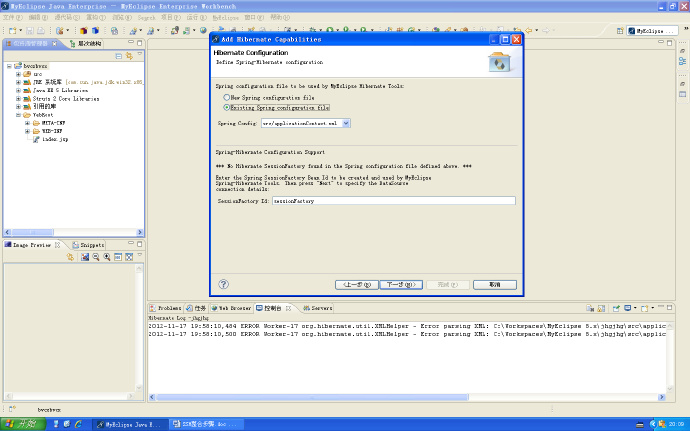The width and height of the screenshot is (690, 431).
Task: Click the Windows Start button
Action: [23, 424]
